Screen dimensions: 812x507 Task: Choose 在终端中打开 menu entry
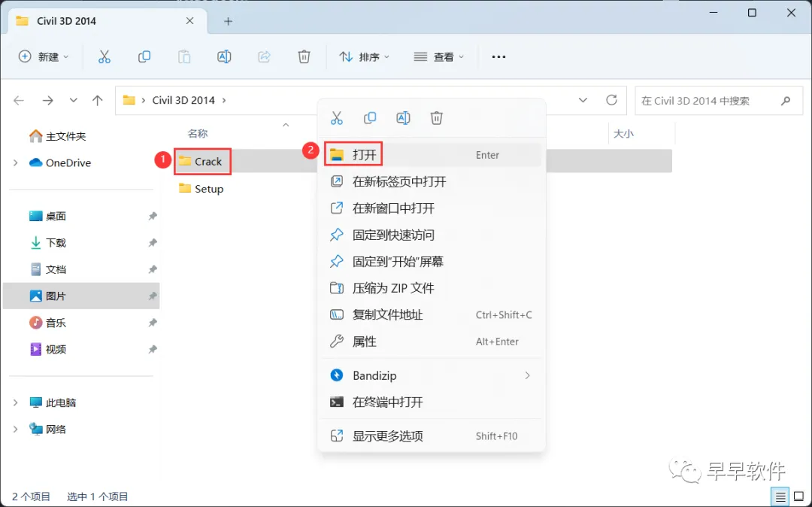pyautogui.click(x=432, y=402)
